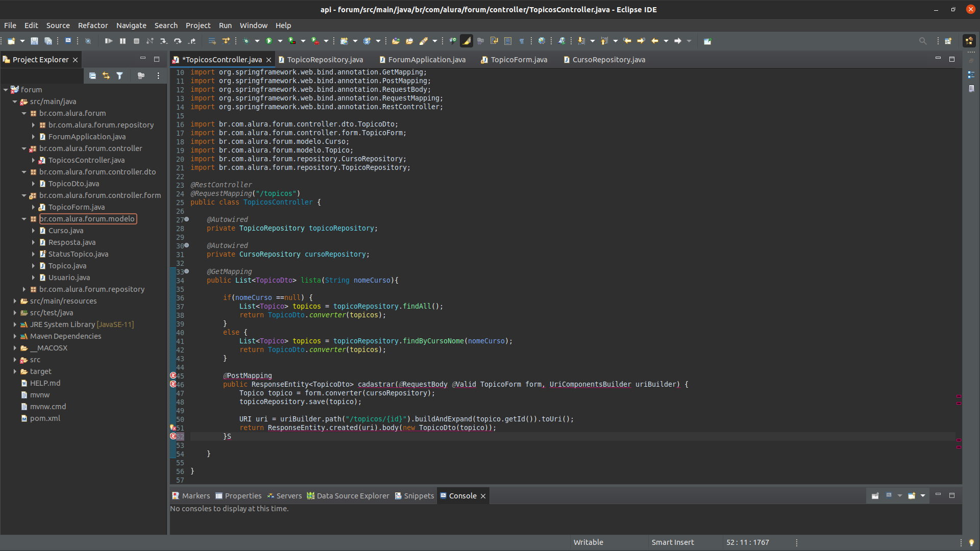Collapse All in Project Explorer toolbar

(92, 76)
